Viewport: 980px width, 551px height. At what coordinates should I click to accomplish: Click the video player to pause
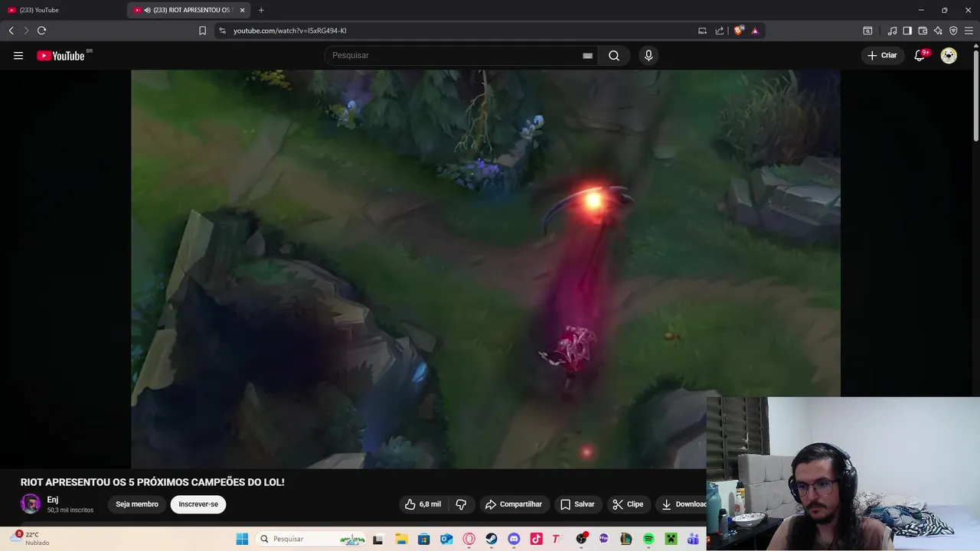[485, 269]
